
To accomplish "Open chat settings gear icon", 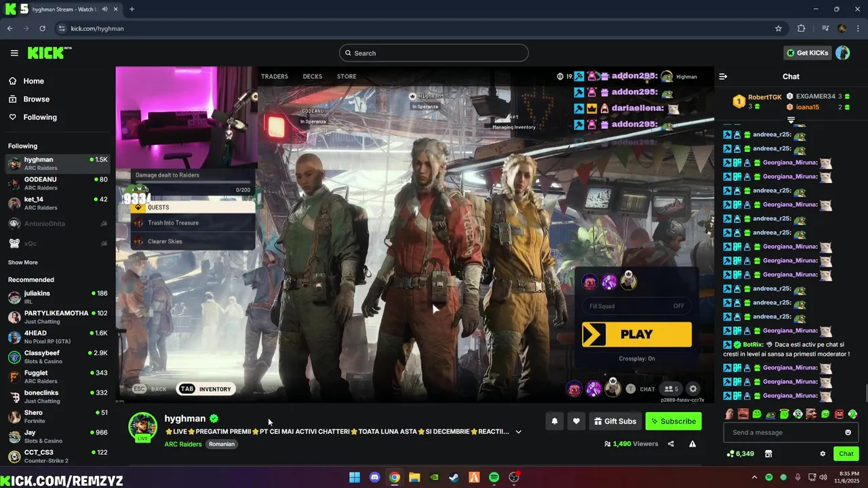I will [823, 453].
